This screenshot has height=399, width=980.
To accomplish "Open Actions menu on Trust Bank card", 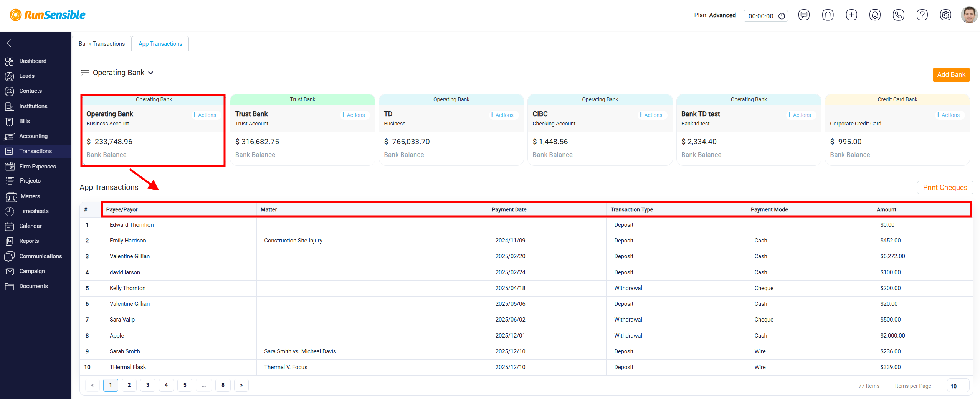I will [354, 115].
